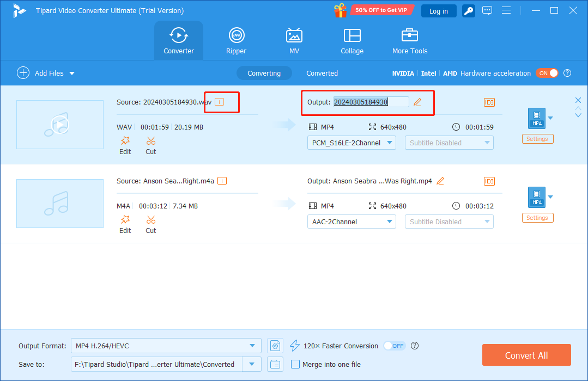Click the Add Files plus icon
Image resolution: width=588 pixels, height=381 pixels.
(x=23, y=73)
